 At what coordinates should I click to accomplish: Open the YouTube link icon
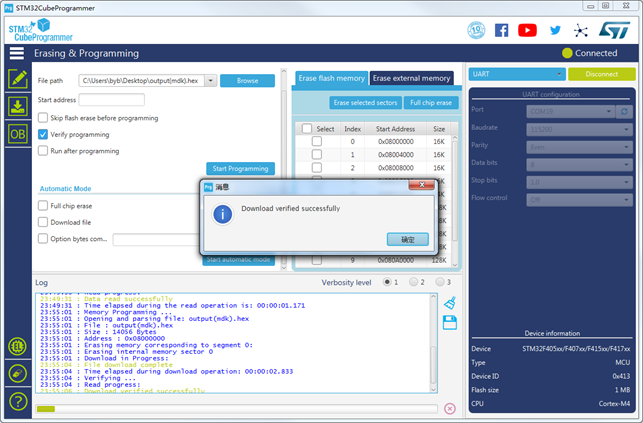click(x=527, y=30)
